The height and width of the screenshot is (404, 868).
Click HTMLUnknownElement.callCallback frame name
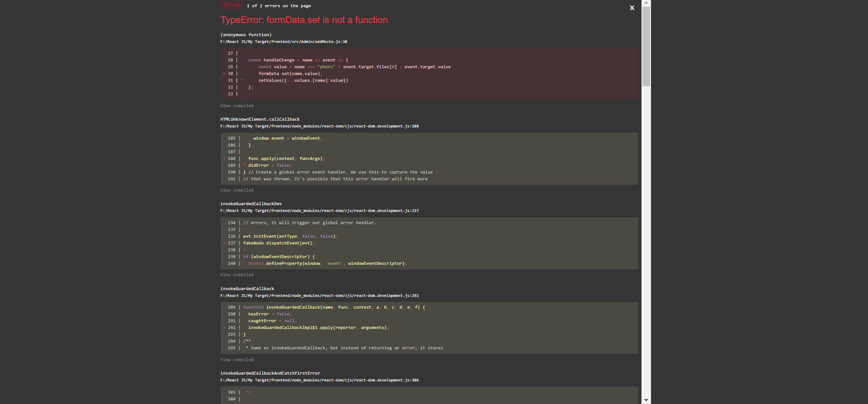coord(260,119)
